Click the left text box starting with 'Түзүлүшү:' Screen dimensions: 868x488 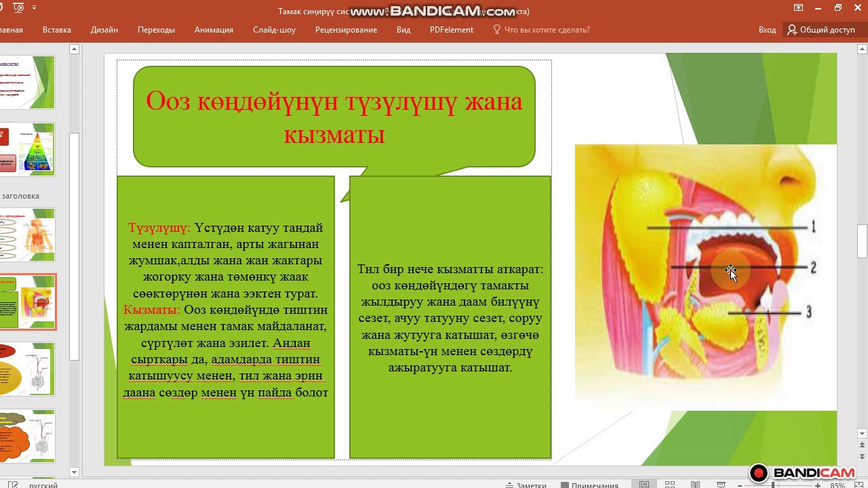coord(226,317)
